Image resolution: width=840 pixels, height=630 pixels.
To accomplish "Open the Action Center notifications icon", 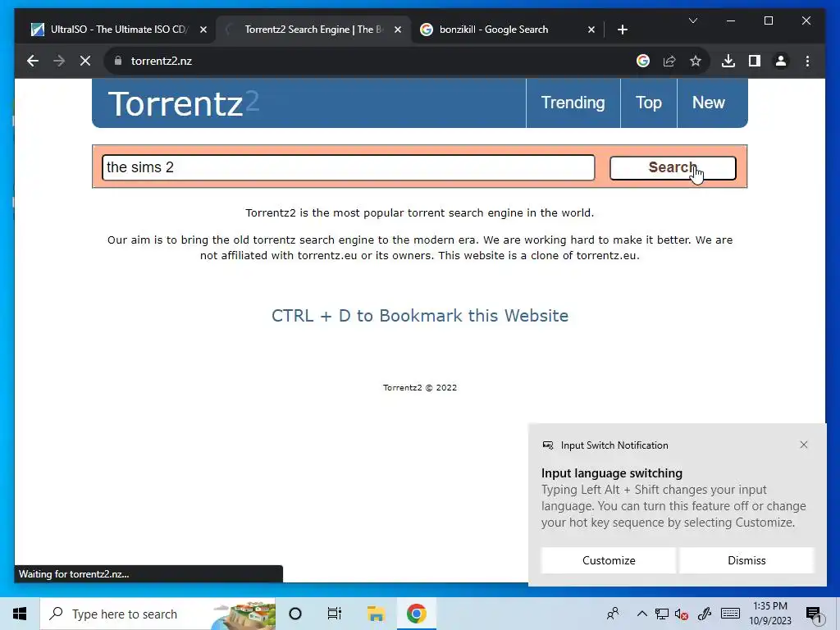I will (813, 614).
